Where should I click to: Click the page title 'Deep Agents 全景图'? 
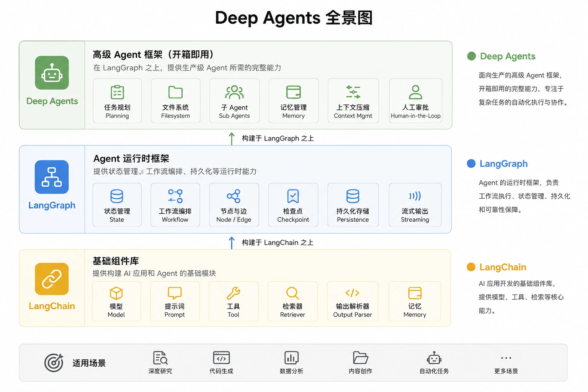[294, 18]
